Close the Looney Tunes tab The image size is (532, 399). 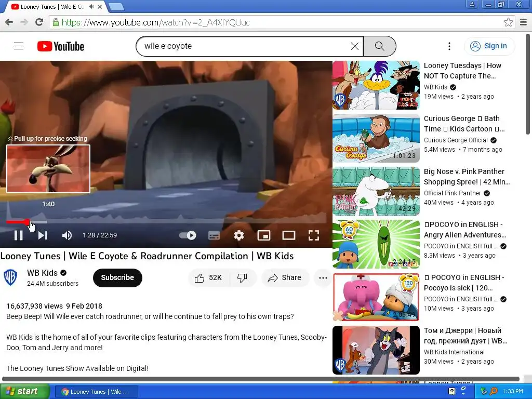pos(100,7)
